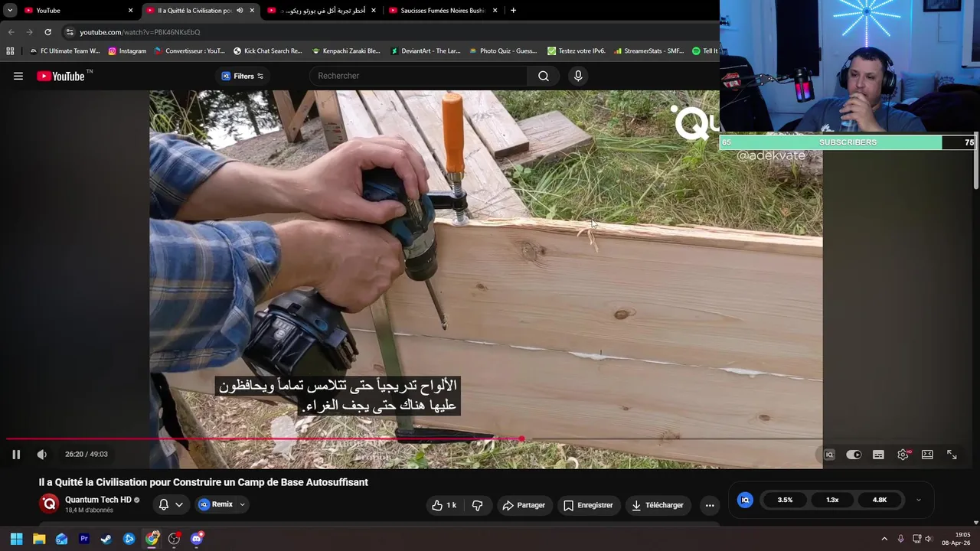
Task: Click the YouTube logo to go home
Action: (60, 76)
